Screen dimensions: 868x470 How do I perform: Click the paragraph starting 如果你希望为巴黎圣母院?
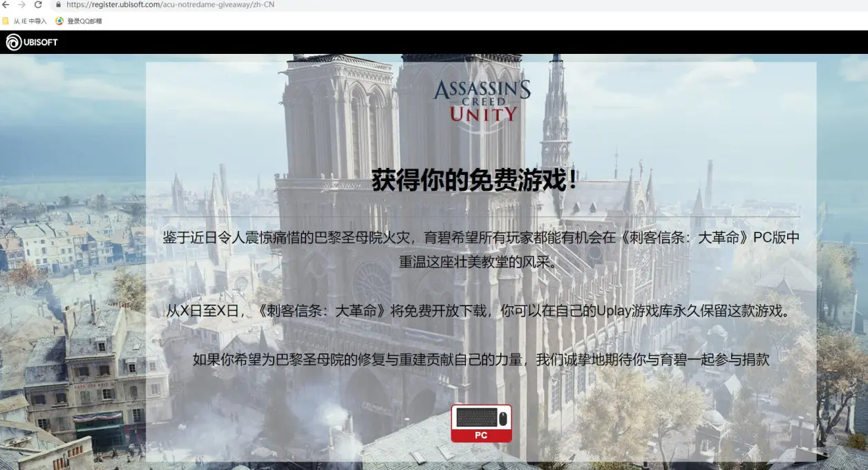click(481, 359)
